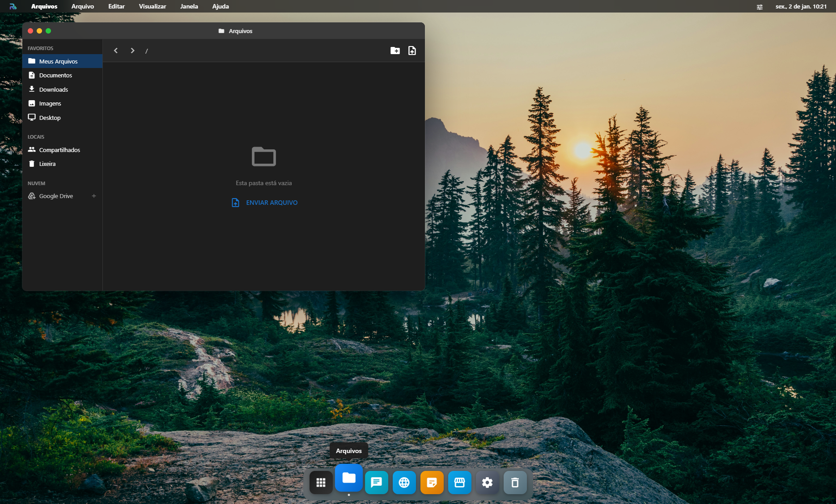Open the Janela menu
Image resolution: width=836 pixels, height=504 pixels.
(x=189, y=6)
